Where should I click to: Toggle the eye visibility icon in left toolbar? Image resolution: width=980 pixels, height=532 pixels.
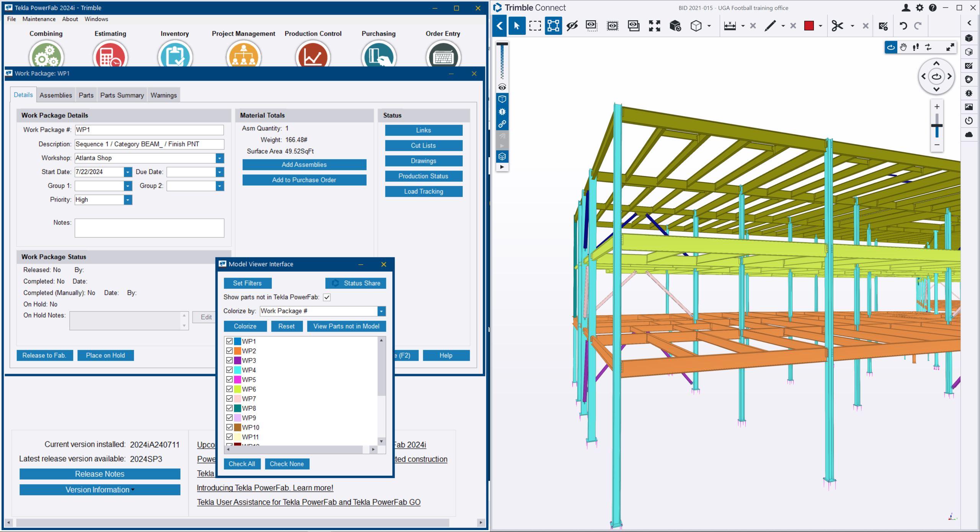click(502, 87)
